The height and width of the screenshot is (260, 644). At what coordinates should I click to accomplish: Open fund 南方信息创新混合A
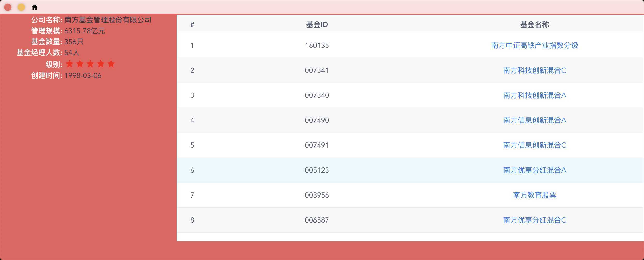click(535, 120)
